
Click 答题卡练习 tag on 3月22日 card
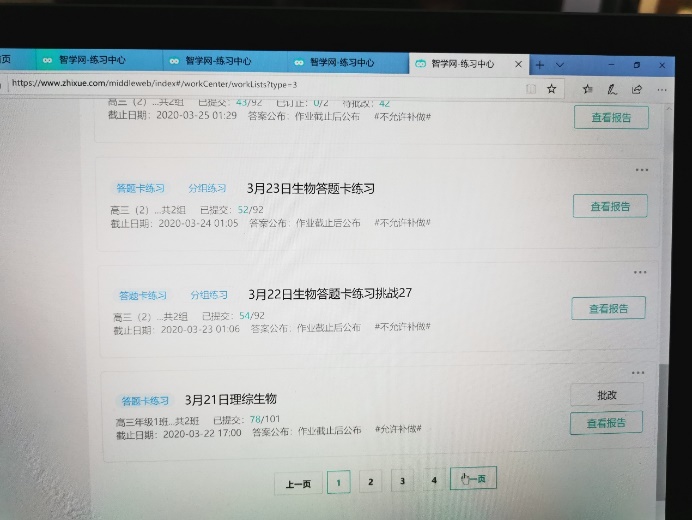tap(143, 295)
